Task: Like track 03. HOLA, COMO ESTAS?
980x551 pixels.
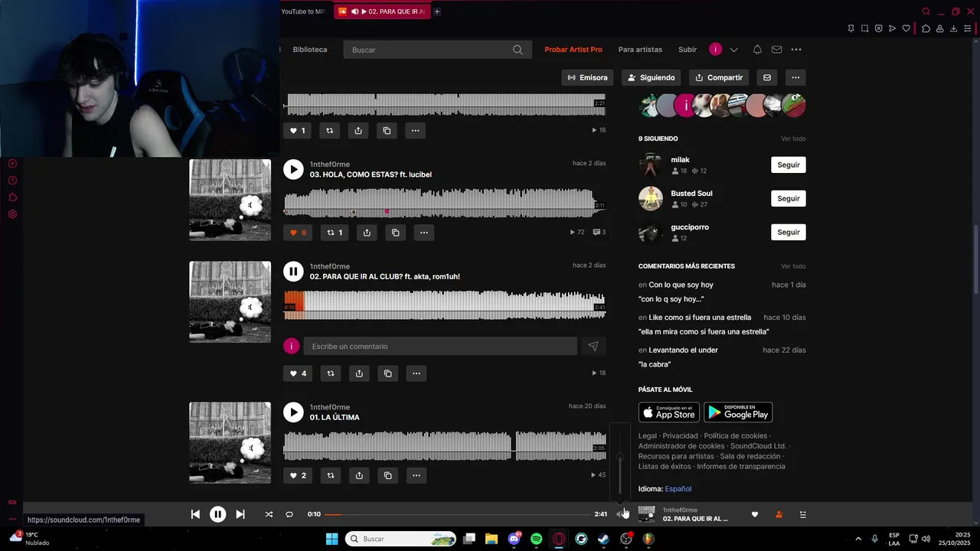Action: click(x=298, y=232)
